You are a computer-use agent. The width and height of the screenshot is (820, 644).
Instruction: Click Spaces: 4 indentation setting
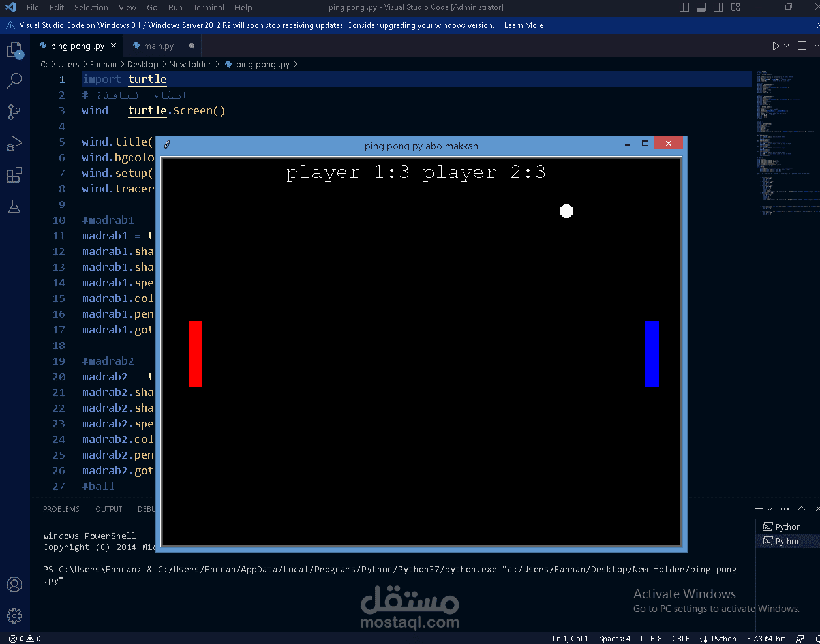615,639
